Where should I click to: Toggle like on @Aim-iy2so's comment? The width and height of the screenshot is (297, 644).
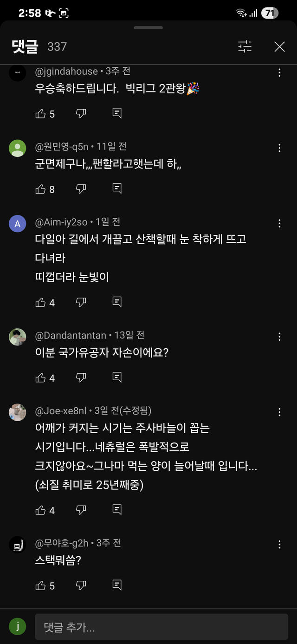pos(41,302)
